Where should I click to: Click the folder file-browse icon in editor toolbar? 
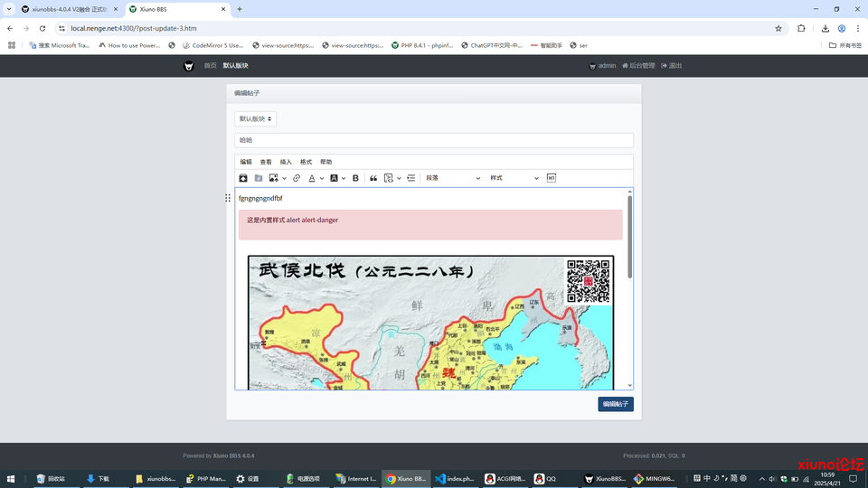tap(259, 178)
